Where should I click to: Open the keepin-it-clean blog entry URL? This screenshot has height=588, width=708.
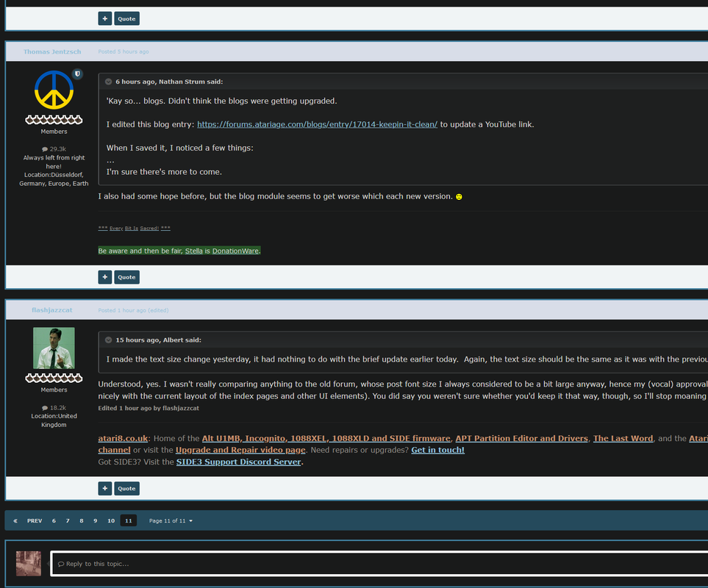(317, 124)
